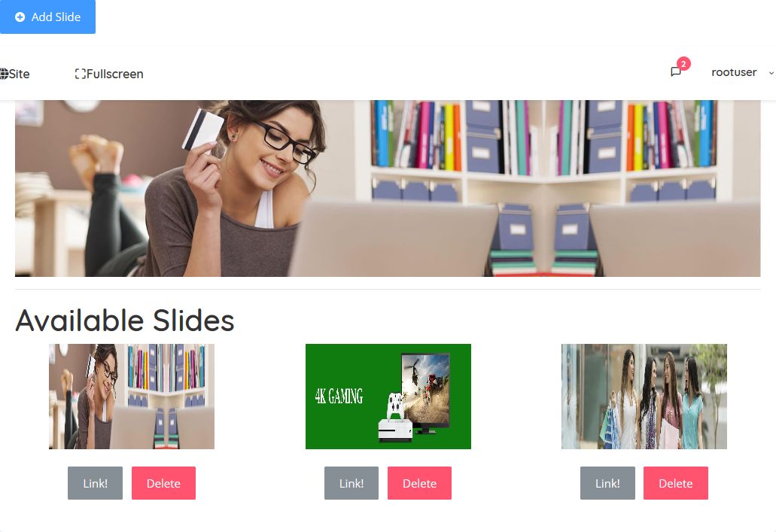Viewport: 776px width, 532px height.
Task: Click Link! under the woman with card slide
Action: pyautogui.click(x=95, y=483)
